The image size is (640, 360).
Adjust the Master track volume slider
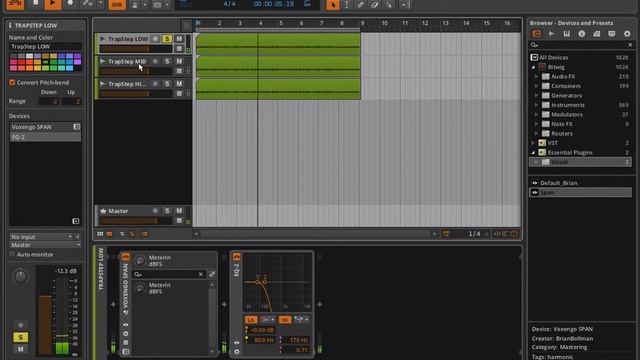[x=136, y=221]
